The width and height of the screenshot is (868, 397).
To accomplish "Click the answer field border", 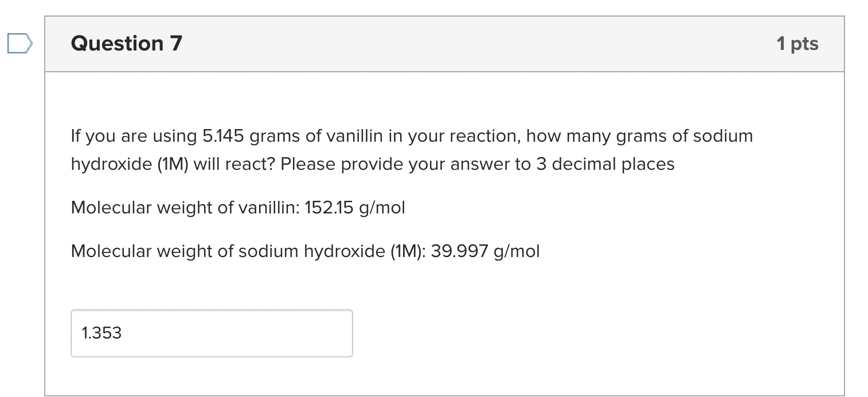I will 211,312.
